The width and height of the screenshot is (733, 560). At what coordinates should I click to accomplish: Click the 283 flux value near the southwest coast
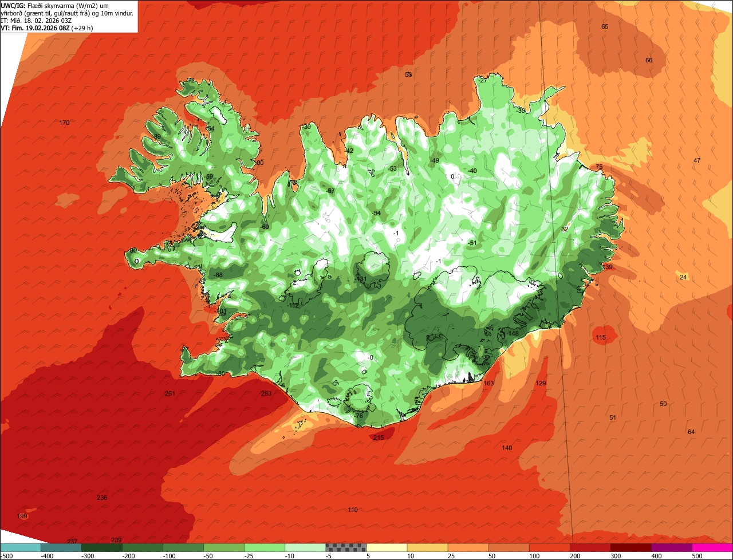click(x=266, y=393)
